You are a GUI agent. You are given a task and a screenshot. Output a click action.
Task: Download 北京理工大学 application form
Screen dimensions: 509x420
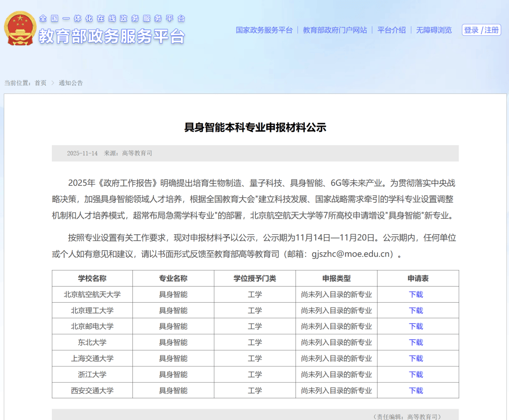click(x=416, y=311)
